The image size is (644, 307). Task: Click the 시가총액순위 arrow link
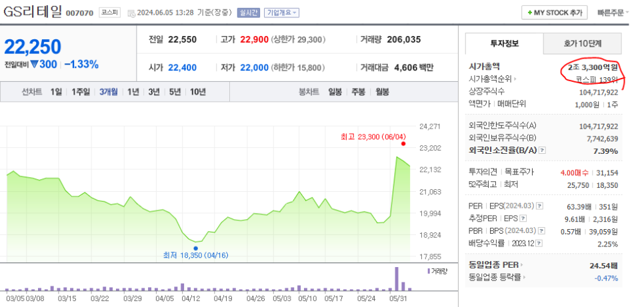click(x=493, y=79)
